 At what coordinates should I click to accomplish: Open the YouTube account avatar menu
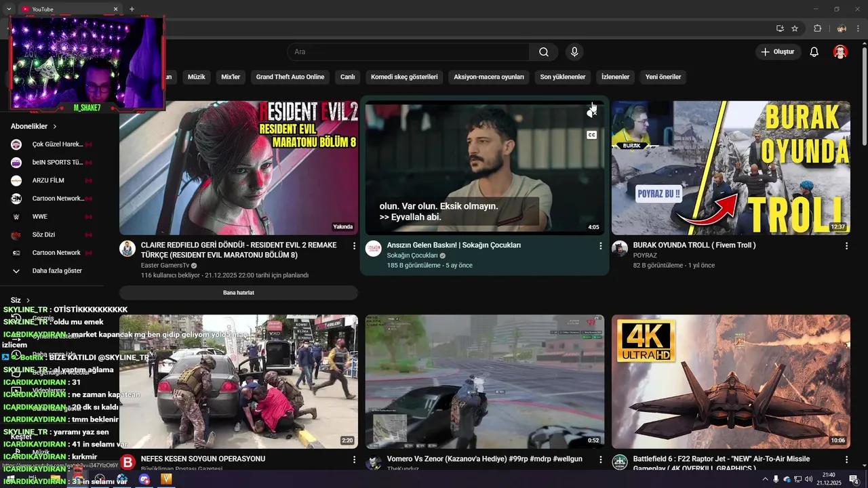click(x=841, y=52)
